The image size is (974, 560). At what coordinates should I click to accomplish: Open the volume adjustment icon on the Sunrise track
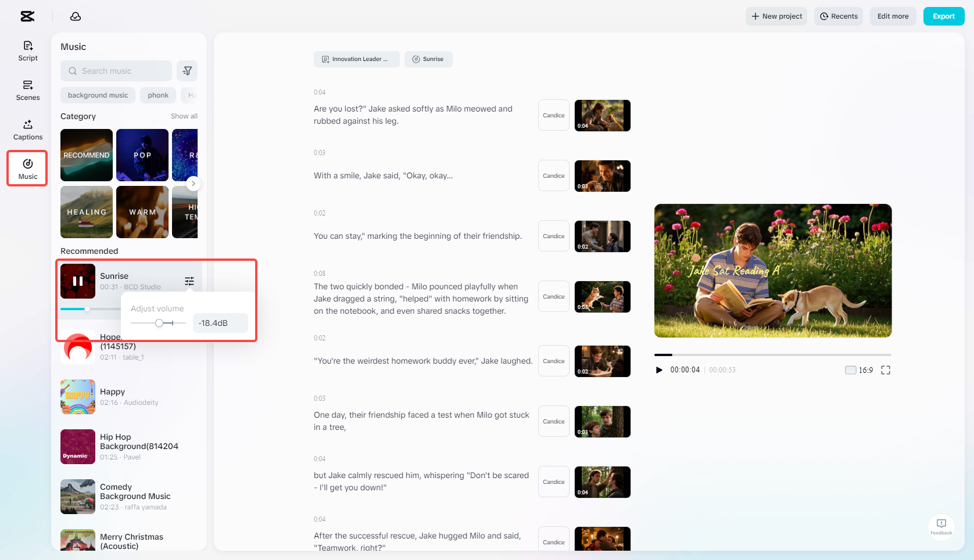[189, 281]
